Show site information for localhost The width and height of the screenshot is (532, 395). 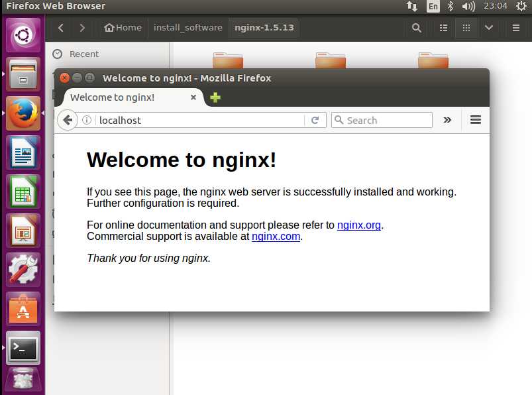point(87,120)
